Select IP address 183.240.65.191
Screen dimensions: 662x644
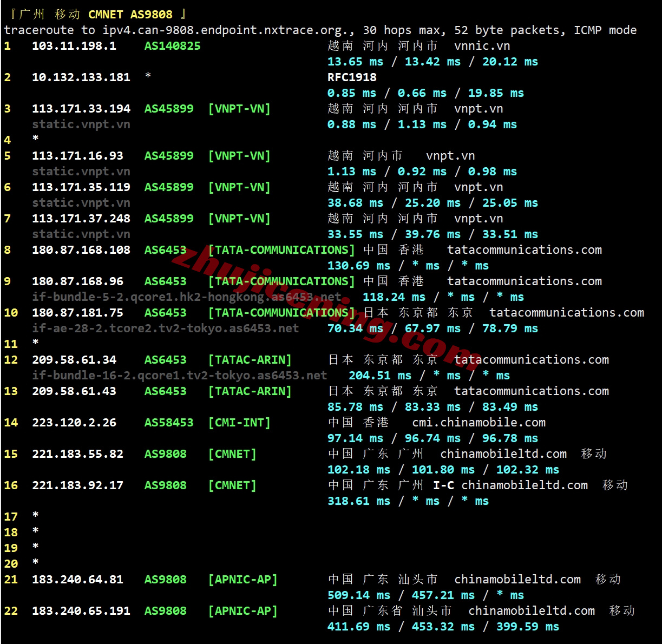[81, 611]
